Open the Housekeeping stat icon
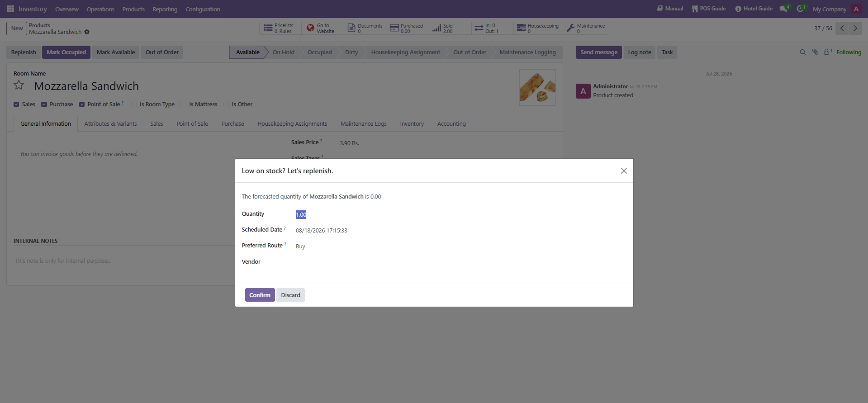The image size is (868, 403). 521,28
